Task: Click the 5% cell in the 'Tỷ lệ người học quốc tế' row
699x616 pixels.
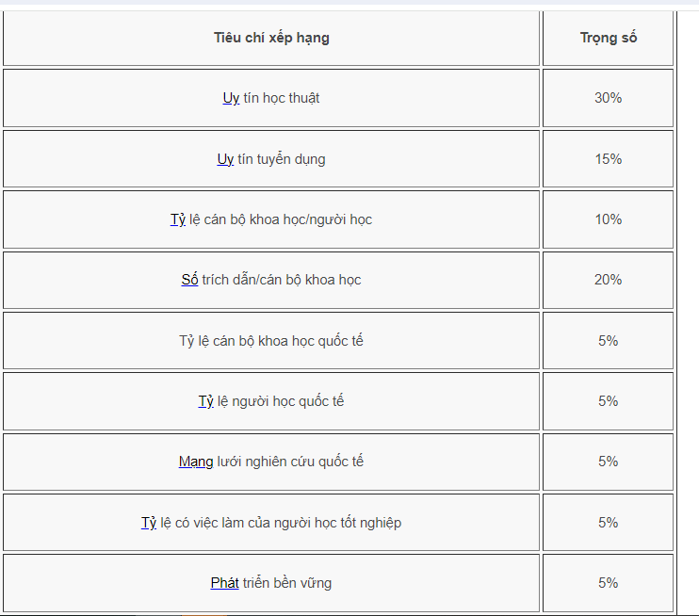Action: pos(608,401)
